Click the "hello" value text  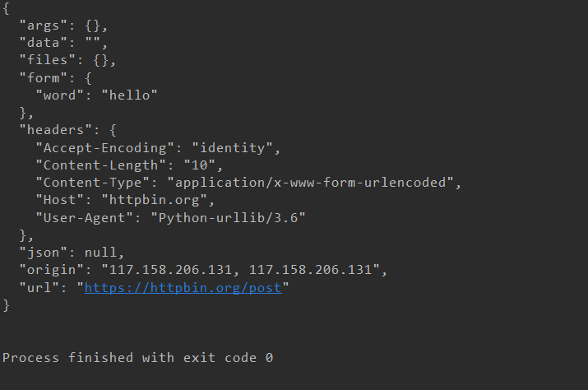(129, 95)
